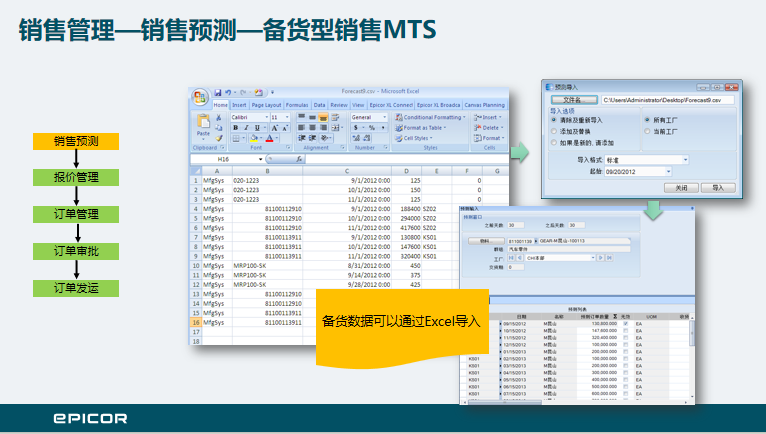This screenshot has width=766, height=434.
Task: Click the 文件名 browse button
Action: pos(574,100)
